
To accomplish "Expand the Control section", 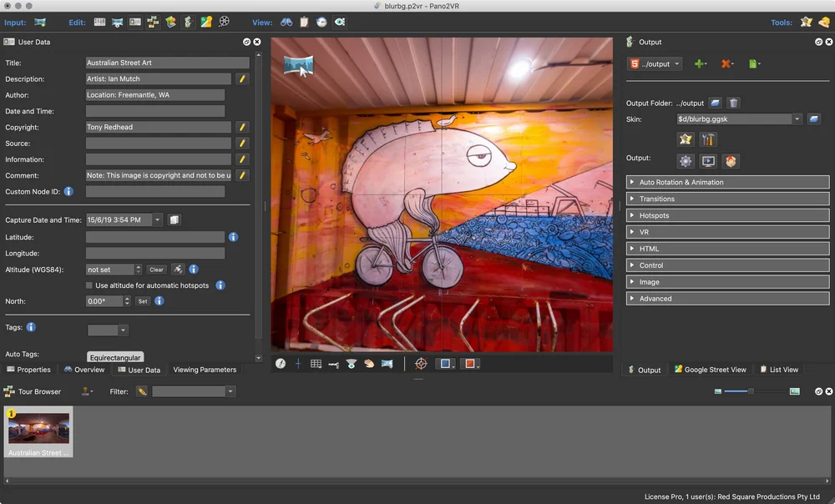I will [727, 265].
